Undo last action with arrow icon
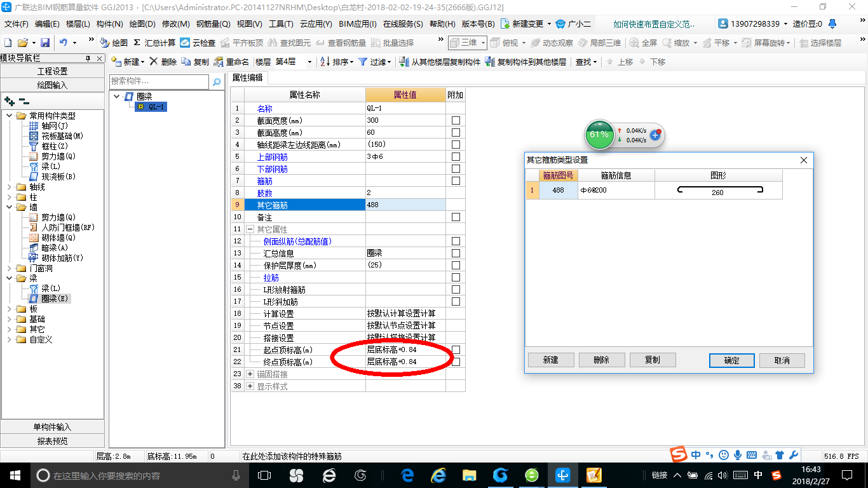The width and height of the screenshot is (868, 488). [64, 43]
